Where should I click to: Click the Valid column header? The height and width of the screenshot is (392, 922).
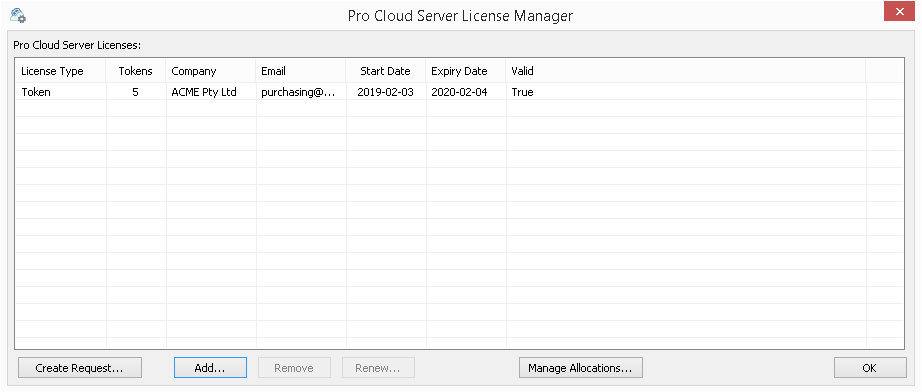[686, 71]
